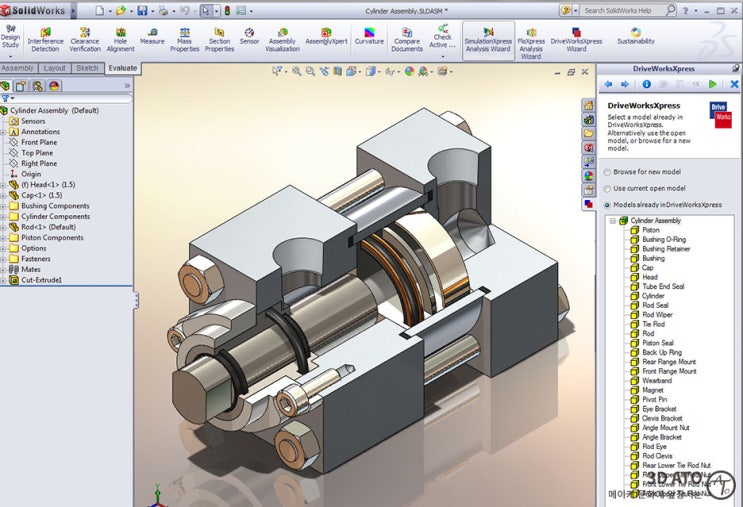
Task: Collapse Cylinder Assembly in DriveWorksXpress tree
Action: (613, 221)
